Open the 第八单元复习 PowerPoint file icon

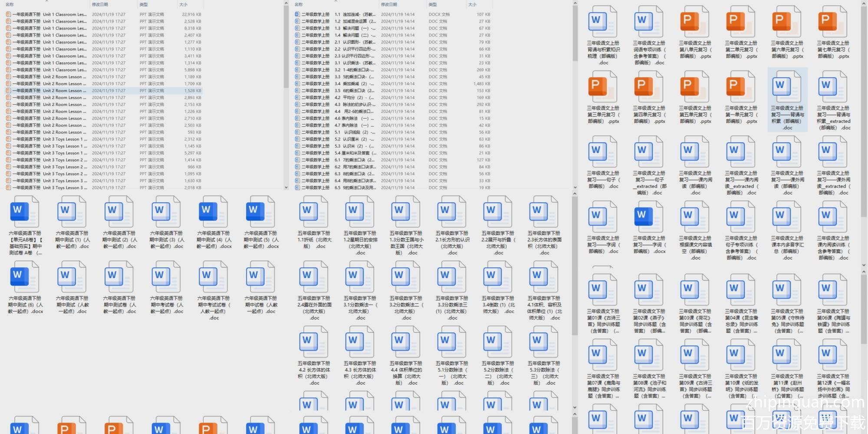(695, 22)
